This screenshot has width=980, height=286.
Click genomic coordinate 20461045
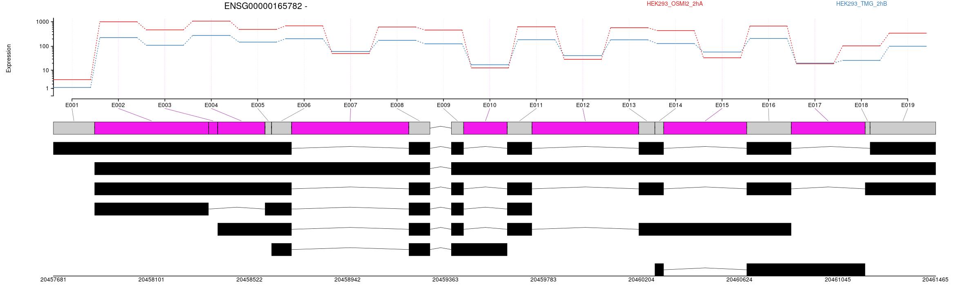click(x=837, y=280)
